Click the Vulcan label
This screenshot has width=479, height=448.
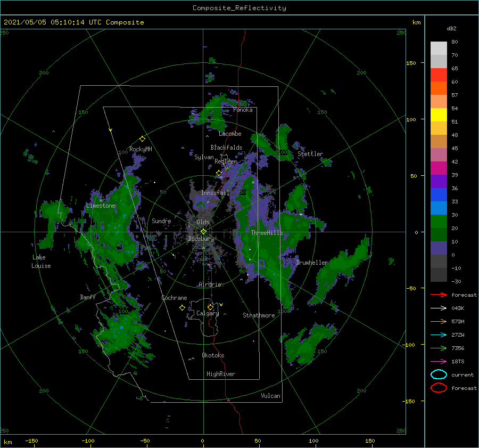coord(270,396)
